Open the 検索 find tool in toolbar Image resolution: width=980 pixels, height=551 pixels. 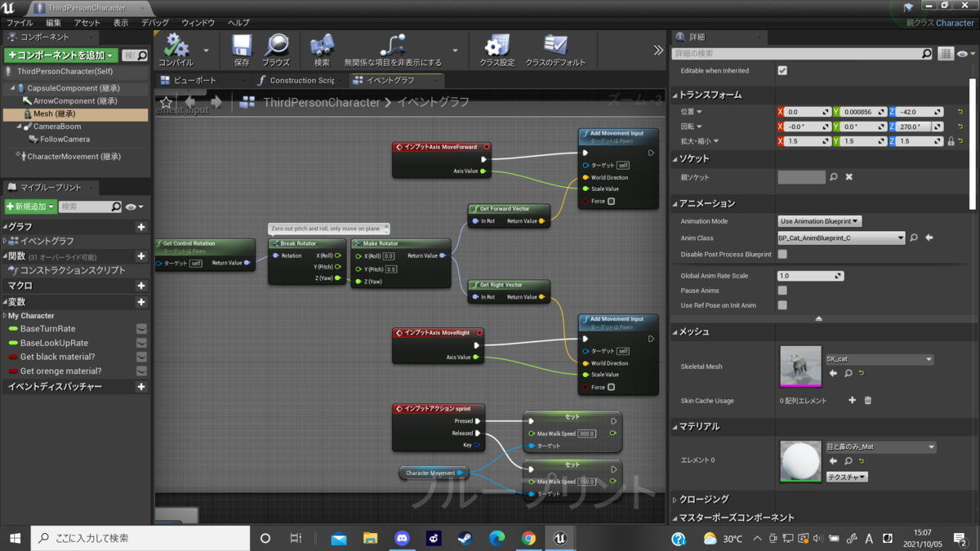(x=322, y=49)
